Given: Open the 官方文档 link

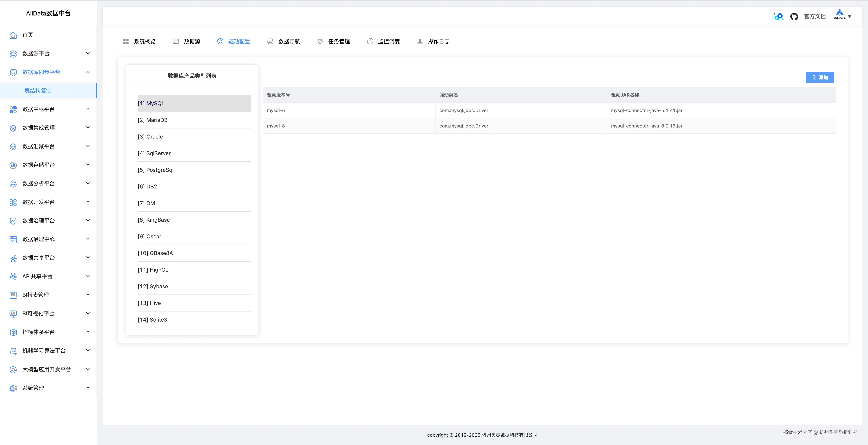Looking at the screenshot, I should (814, 16).
